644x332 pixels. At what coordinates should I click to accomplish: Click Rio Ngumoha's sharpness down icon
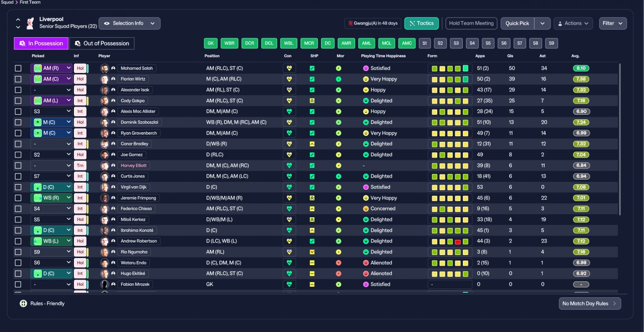(312, 252)
